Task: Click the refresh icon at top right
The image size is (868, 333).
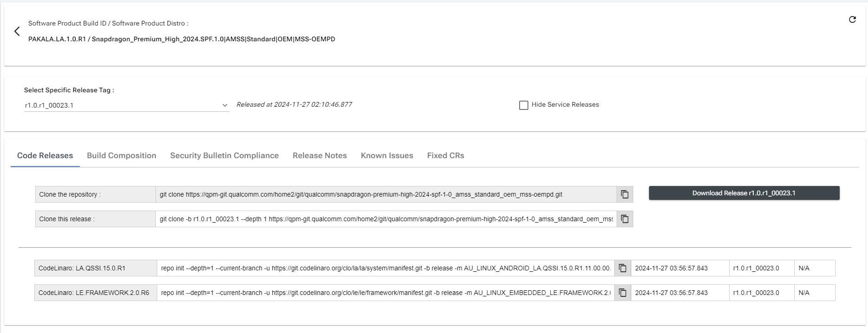Action: pyautogui.click(x=852, y=19)
